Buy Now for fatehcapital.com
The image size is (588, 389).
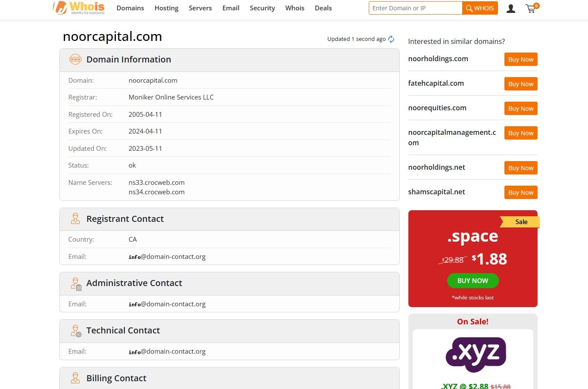point(521,84)
